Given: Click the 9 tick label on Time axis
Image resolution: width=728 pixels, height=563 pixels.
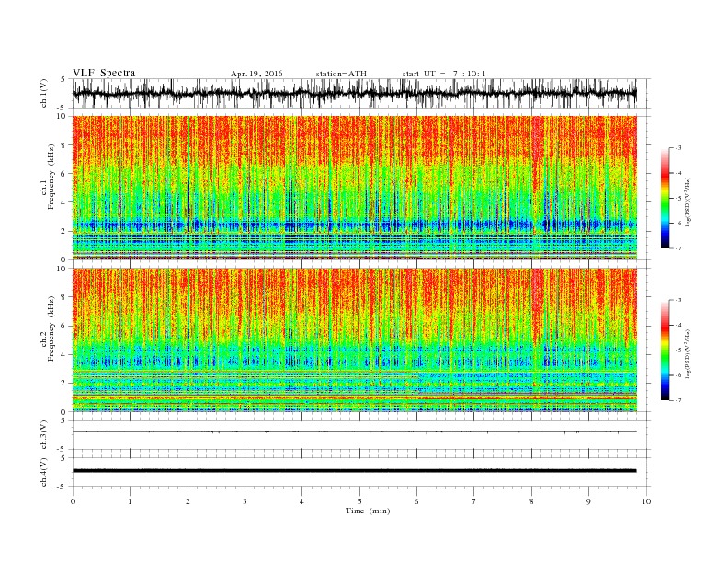Looking at the screenshot, I should click(x=588, y=501).
